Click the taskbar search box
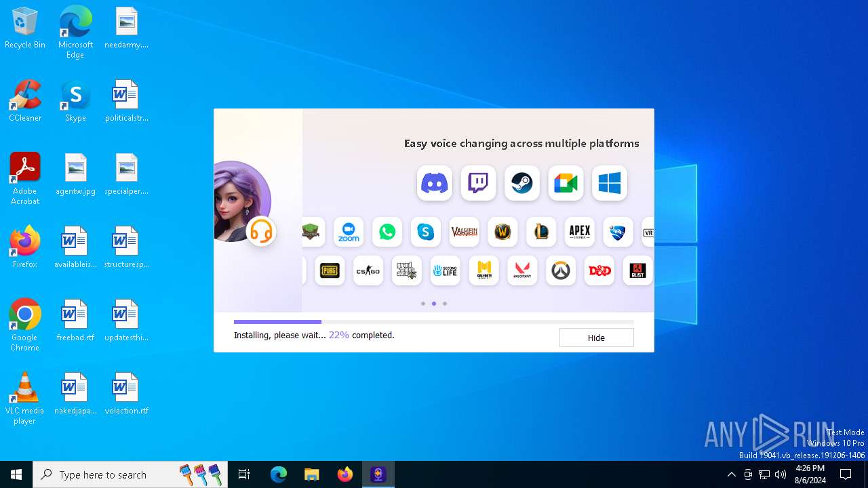Screen dimensions: 868x488 (x=130, y=474)
